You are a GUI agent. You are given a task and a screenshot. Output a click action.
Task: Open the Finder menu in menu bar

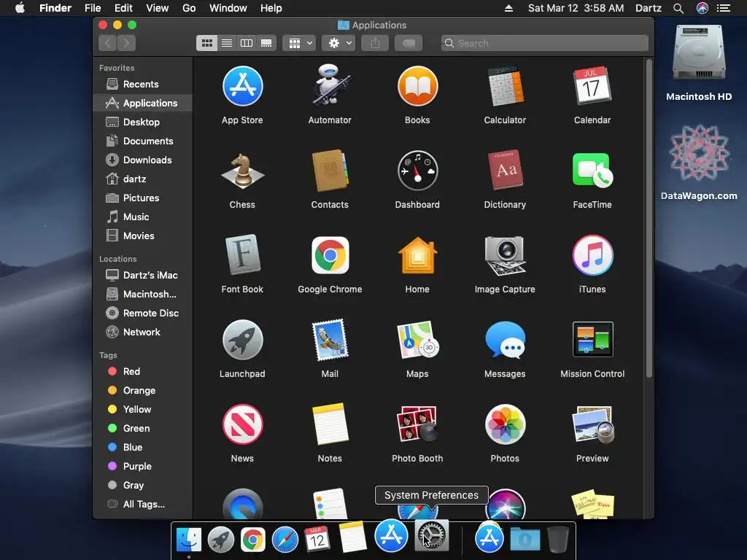[x=55, y=8]
